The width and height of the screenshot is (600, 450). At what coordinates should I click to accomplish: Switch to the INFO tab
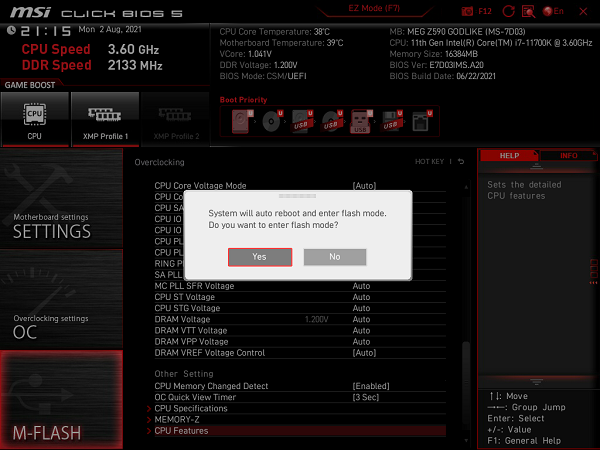point(568,156)
